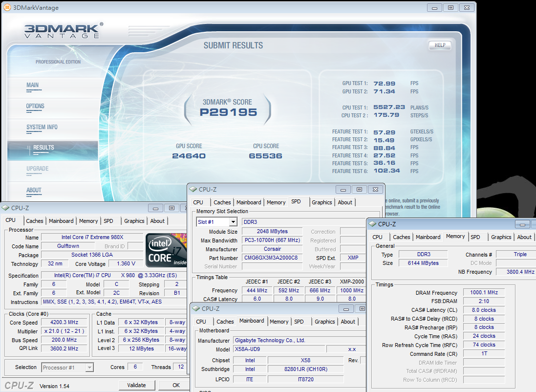Switch to Caches tab in CPU-Z CPU window
536x392 pixels.
click(x=35, y=221)
